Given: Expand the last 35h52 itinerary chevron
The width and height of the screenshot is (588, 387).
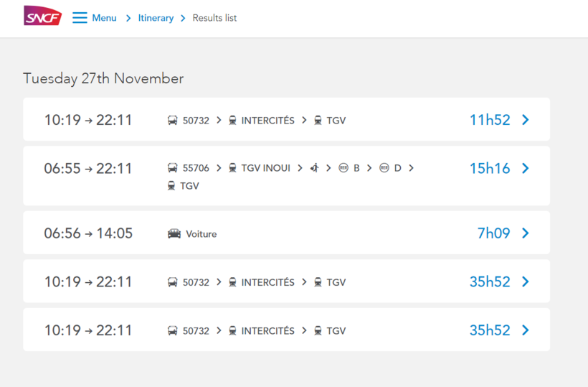Looking at the screenshot, I should (526, 330).
